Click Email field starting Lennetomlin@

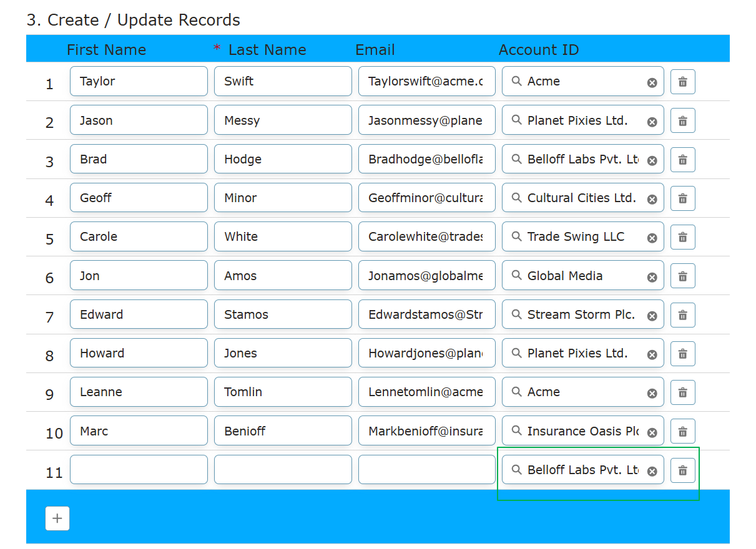point(427,392)
